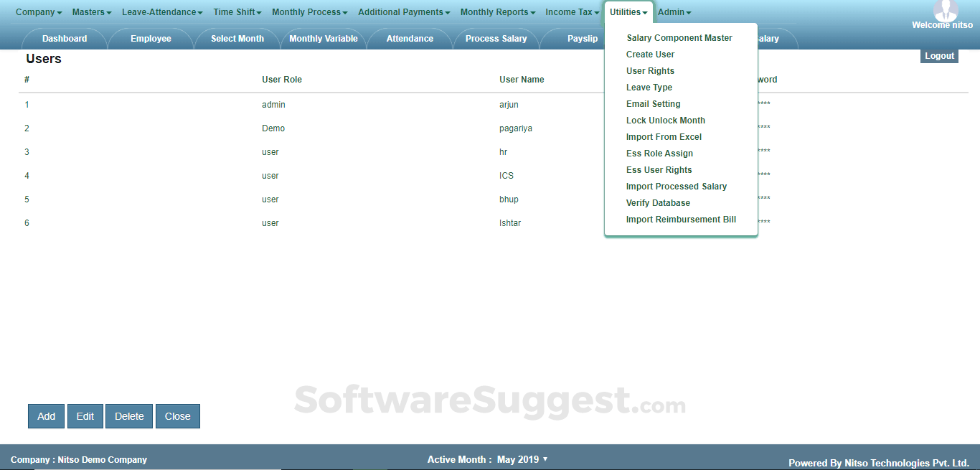The width and height of the screenshot is (980, 470).
Task: Expand the Leave-Attendance menu
Action: point(159,11)
